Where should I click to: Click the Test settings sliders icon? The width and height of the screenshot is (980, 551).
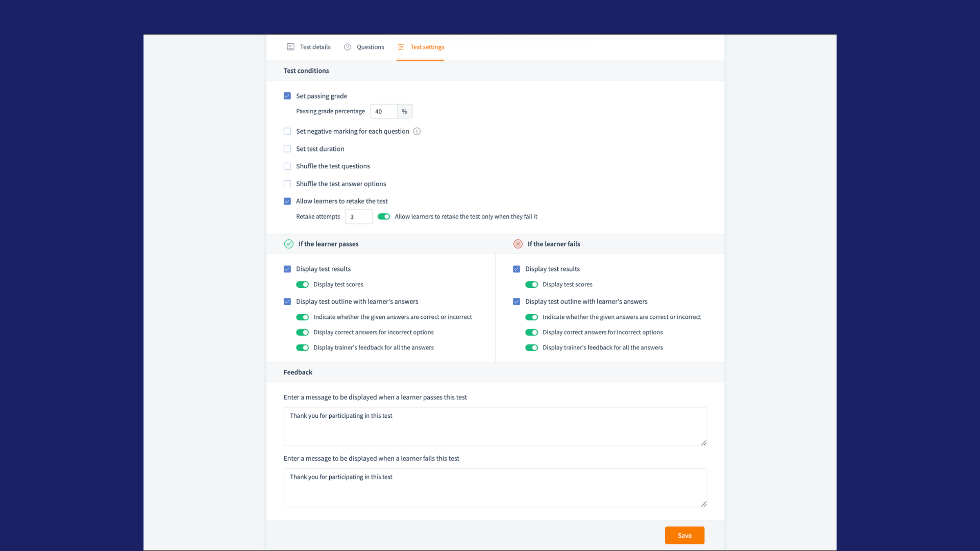pos(401,47)
